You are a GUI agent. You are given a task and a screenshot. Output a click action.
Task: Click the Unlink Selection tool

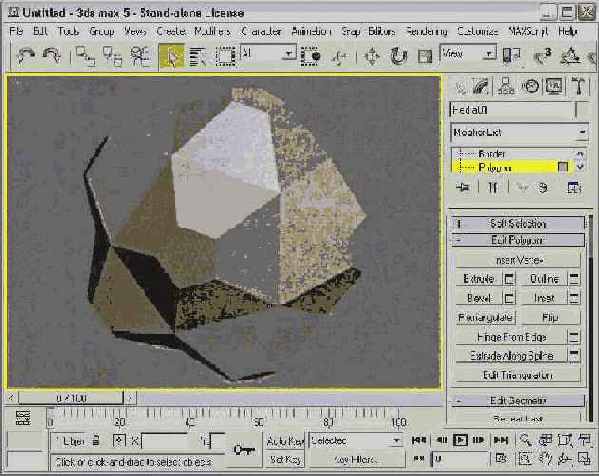pyautogui.click(x=113, y=56)
